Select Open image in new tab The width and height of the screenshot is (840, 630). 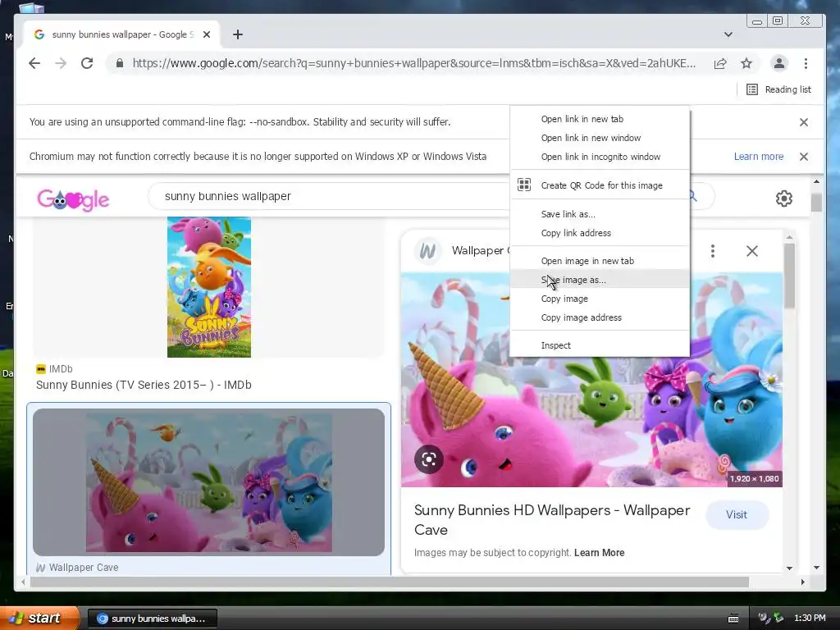[600, 261]
